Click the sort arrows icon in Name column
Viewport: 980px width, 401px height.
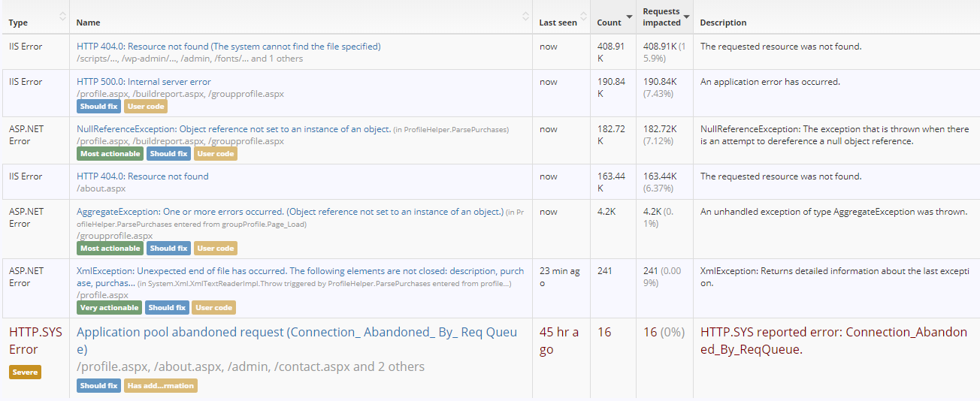click(525, 17)
